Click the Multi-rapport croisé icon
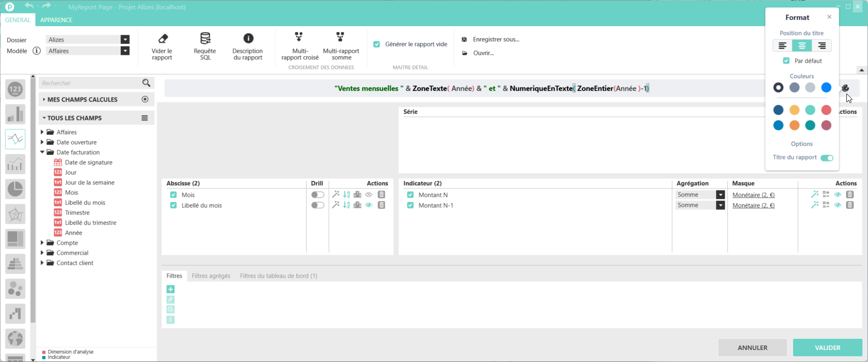Image resolution: width=868 pixels, height=362 pixels. pyautogui.click(x=299, y=37)
